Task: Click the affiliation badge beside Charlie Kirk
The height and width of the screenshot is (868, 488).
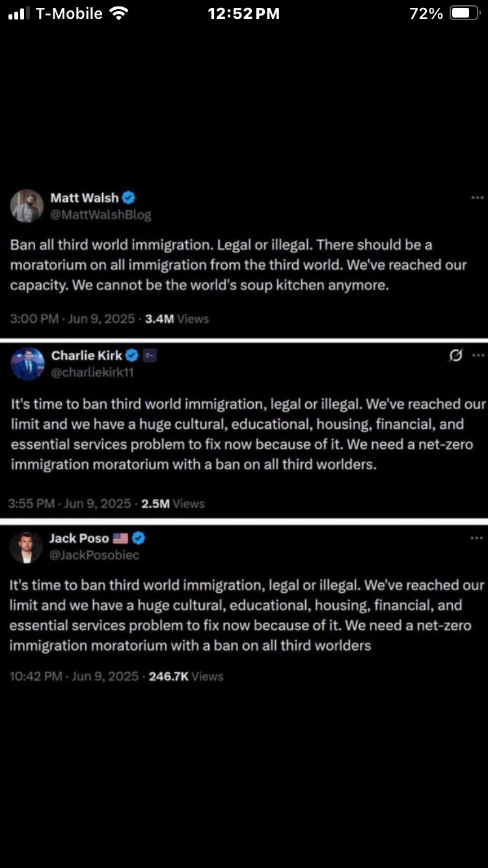Action: coord(150,355)
